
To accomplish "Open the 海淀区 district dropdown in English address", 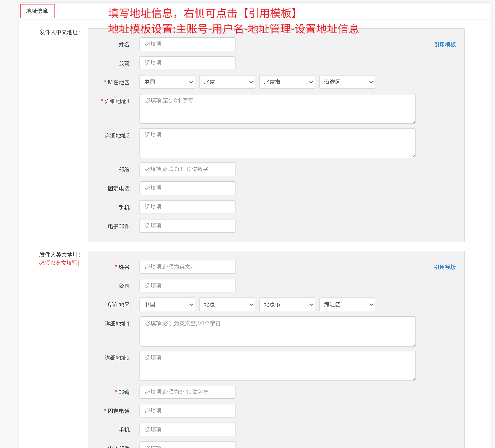I will coord(347,304).
